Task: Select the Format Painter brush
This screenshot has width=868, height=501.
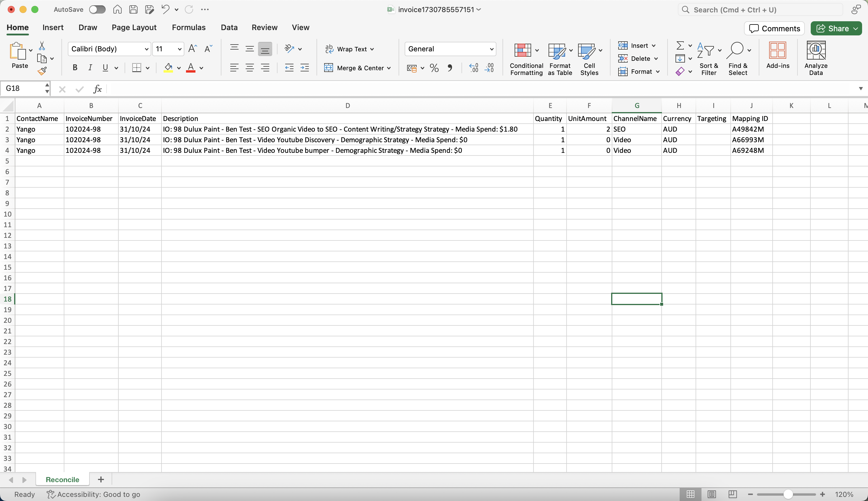Action: pyautogui.click(x=42, y=71)
